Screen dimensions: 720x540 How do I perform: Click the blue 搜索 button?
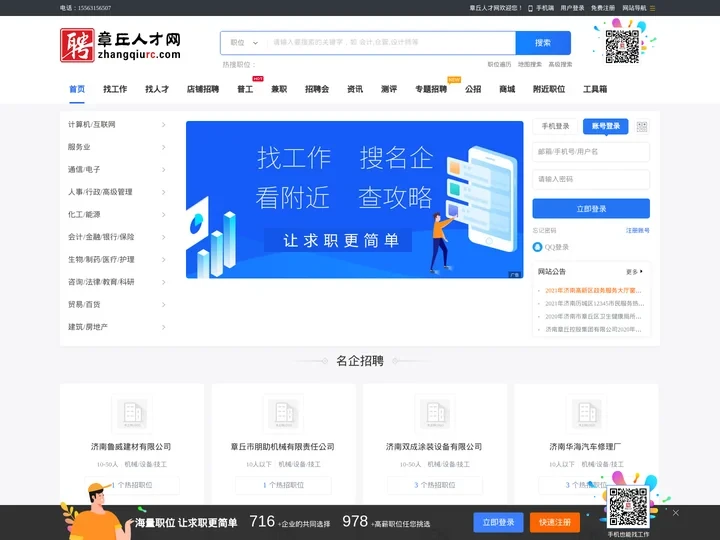coord(543,43)
